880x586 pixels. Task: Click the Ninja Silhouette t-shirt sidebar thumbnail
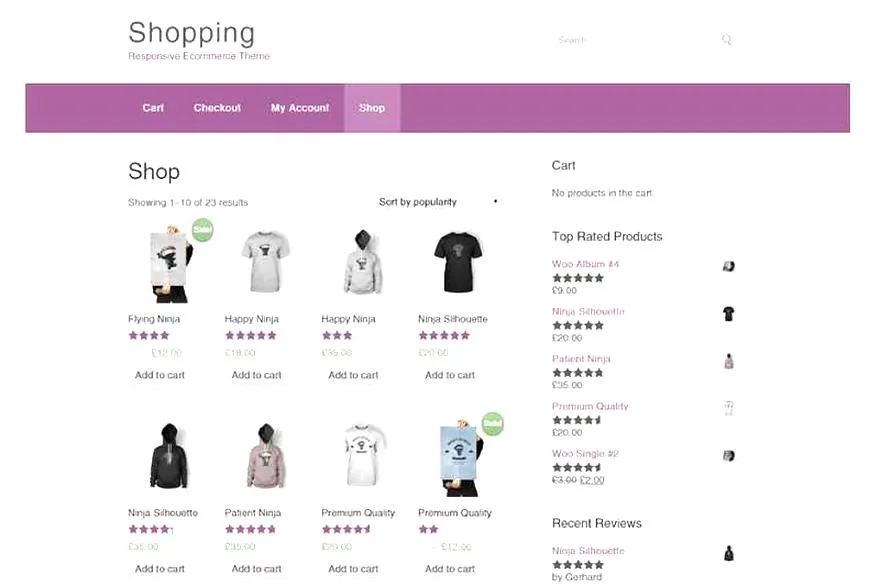pyautogui.click(x=729, y=313)
